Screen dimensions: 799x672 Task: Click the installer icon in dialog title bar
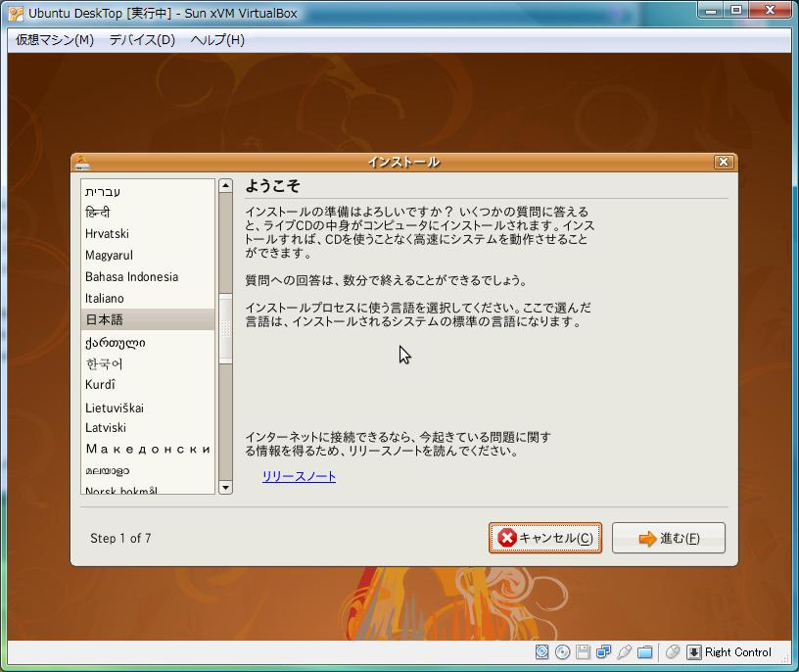coord(82,163)
